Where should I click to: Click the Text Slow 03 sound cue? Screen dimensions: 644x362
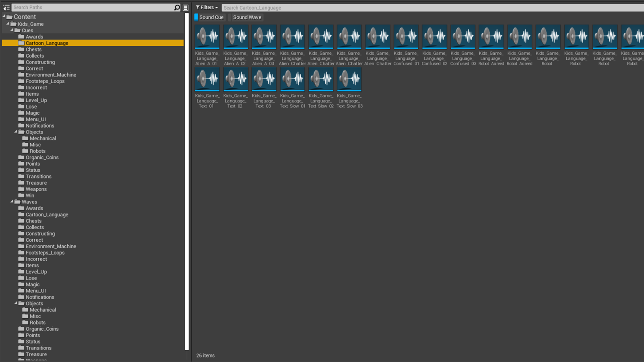(x=349, y=80)
